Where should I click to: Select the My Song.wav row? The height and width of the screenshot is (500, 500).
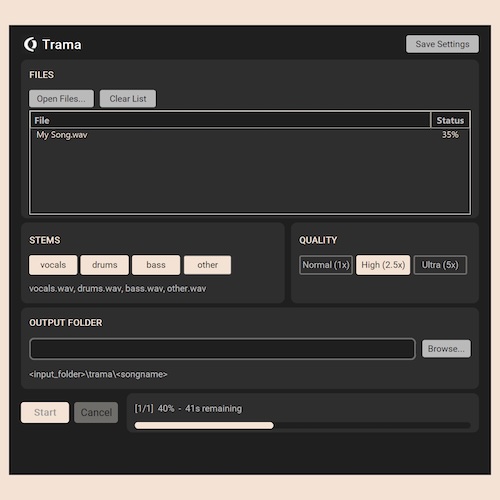click(x=250, y=135)
